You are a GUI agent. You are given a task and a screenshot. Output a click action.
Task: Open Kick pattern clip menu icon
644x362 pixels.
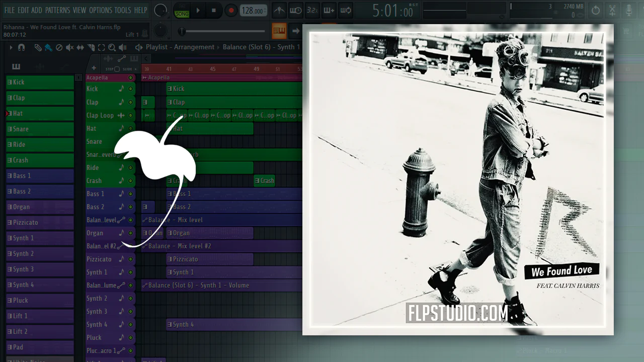170,89
